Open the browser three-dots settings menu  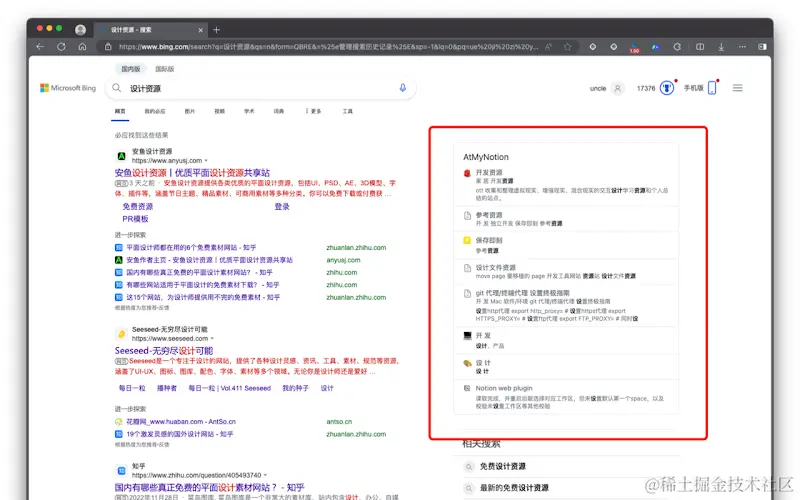click(742, 46)
